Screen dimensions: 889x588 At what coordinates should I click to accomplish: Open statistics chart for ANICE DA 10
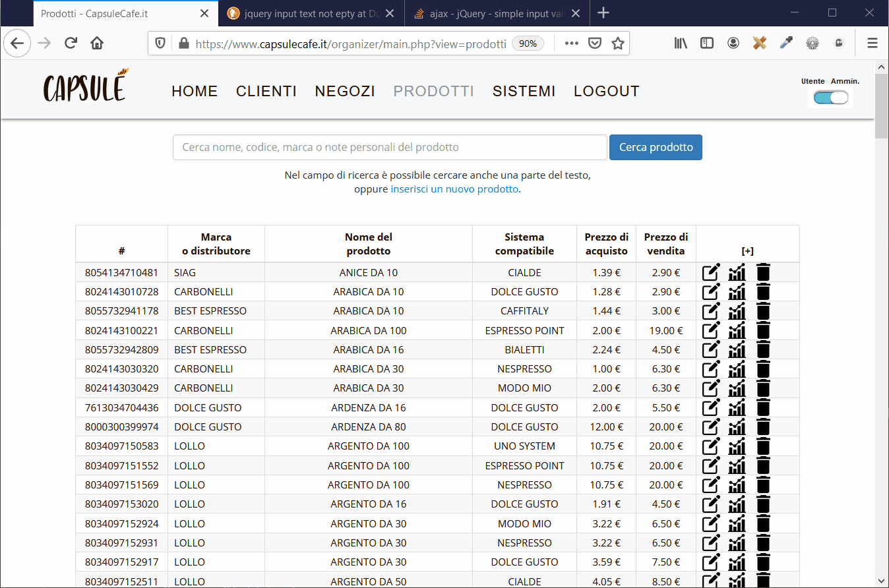[737, 272]
